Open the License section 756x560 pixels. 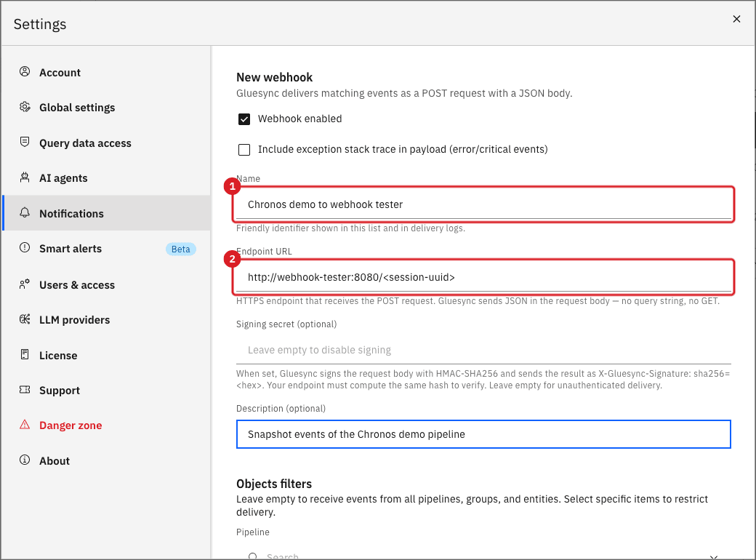coord(107,355)
